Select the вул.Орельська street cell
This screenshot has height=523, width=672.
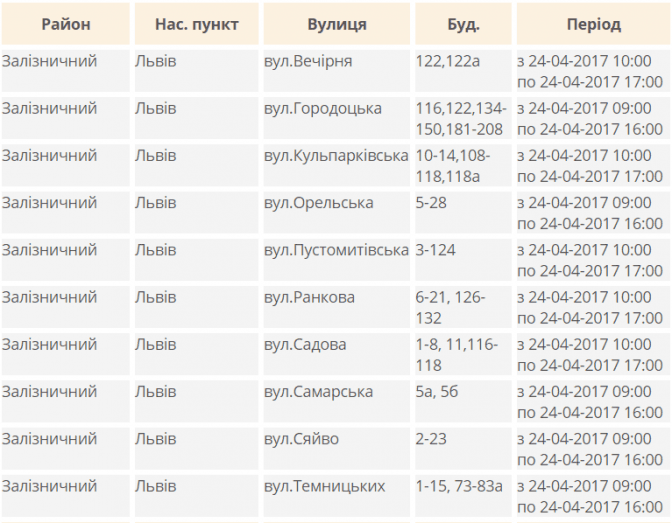318,203
